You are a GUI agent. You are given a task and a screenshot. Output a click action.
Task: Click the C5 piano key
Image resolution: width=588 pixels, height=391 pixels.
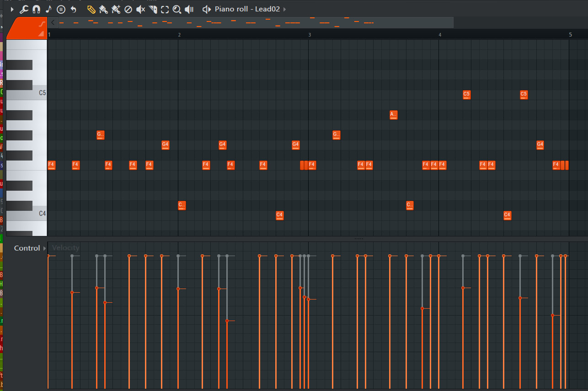(27, 93)
